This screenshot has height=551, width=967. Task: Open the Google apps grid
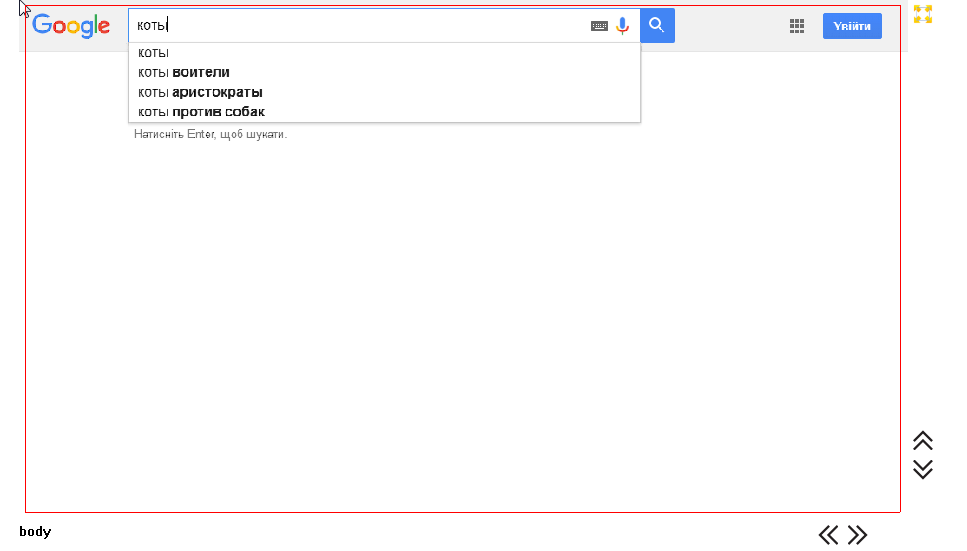click(x=797, y=27)
